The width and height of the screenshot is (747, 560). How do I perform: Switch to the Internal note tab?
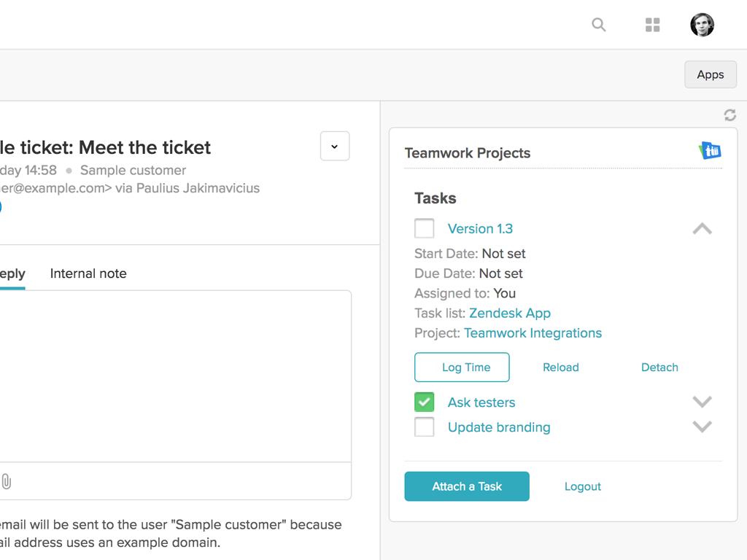pyautogui.click(x=88, y=274)
